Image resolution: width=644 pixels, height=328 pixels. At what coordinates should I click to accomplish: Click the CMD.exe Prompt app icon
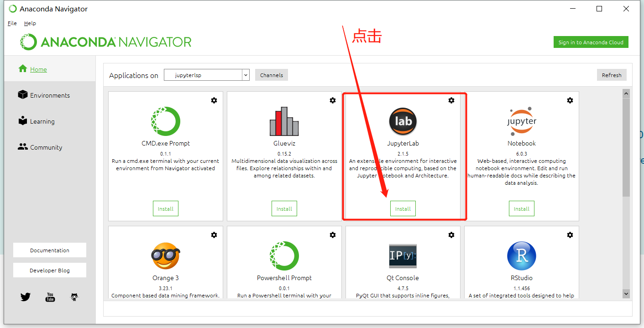click(166, 121)
